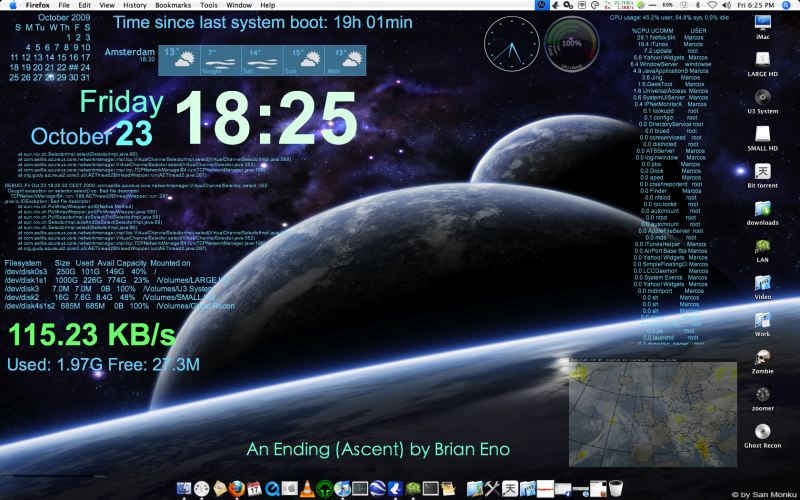This screenshot has width=800, height=500.
Task: Click the large '18:25' time display
Action: 266,119
